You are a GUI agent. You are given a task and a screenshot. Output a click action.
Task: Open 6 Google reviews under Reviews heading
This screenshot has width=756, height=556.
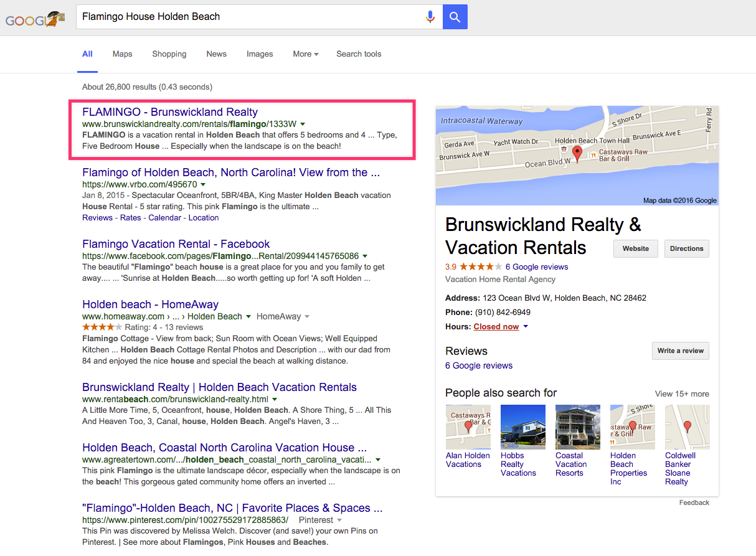(479, 365)
